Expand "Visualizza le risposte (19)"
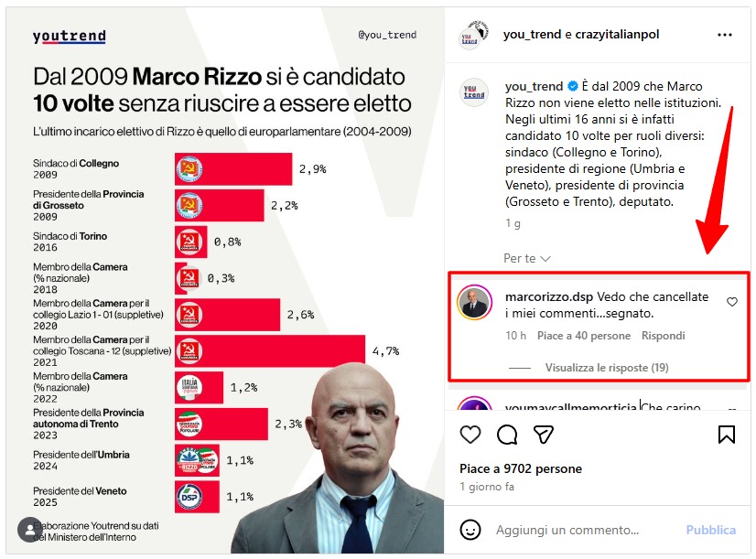 [x=607, y=368]
